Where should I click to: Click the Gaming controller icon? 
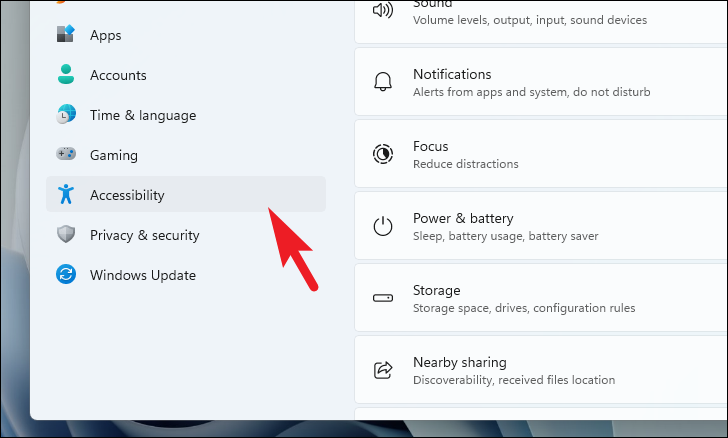(66, 153)
